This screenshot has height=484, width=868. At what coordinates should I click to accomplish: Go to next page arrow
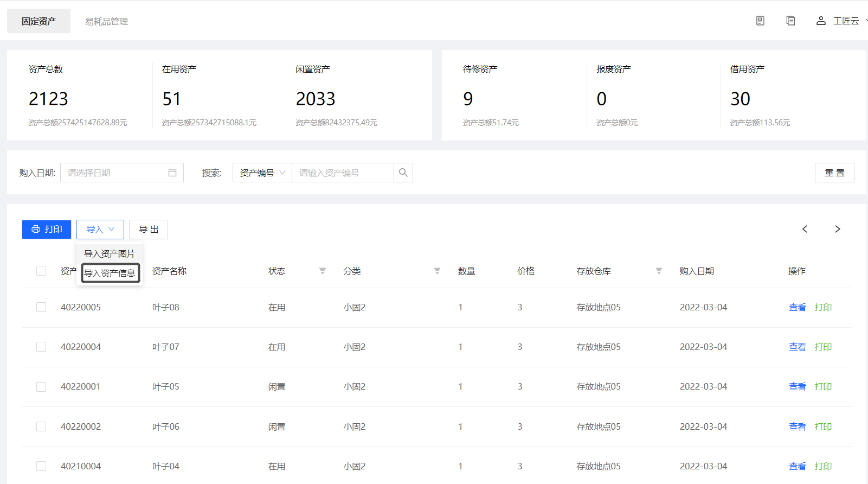838,229
